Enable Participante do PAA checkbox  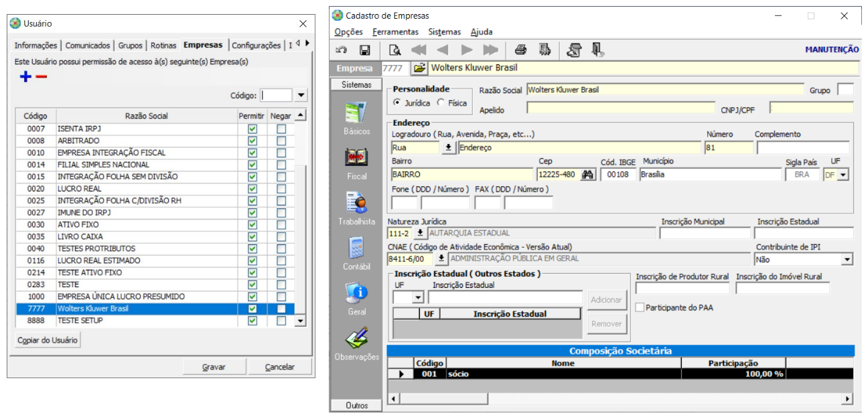(640, 307)
